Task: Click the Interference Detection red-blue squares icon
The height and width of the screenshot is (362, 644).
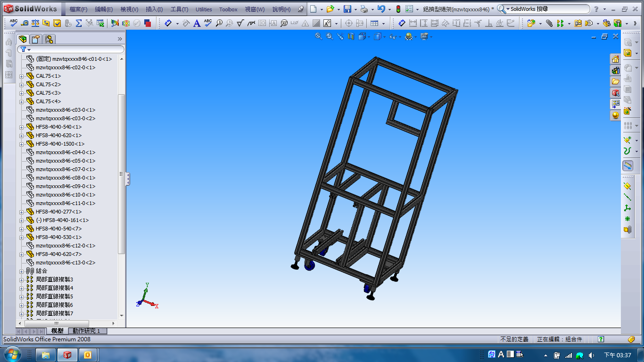Action: [x=148, y=23]
